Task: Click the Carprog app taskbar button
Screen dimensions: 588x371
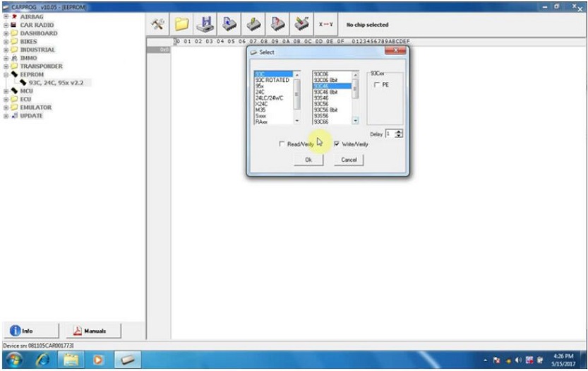Action: (x=128, y=360)
